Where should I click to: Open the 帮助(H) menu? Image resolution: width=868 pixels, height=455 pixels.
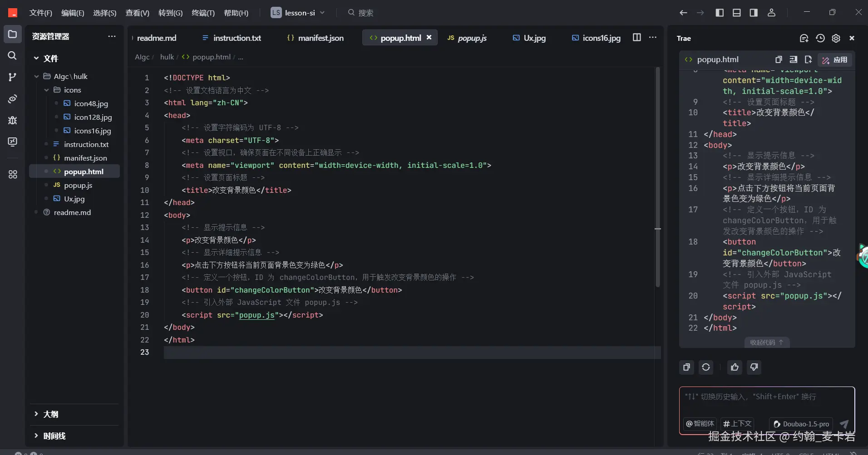pyautogui.click(x=236, y=13)
